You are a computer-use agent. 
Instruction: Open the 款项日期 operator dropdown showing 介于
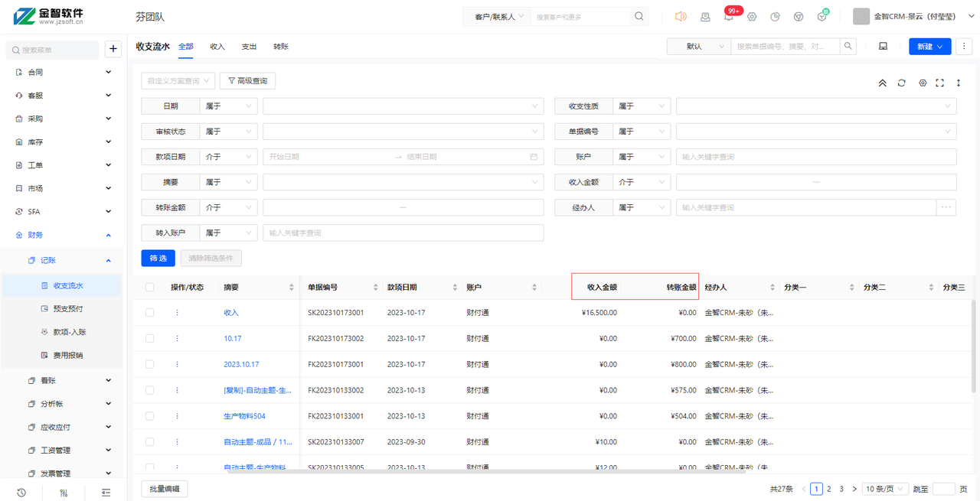click(228, 157)
